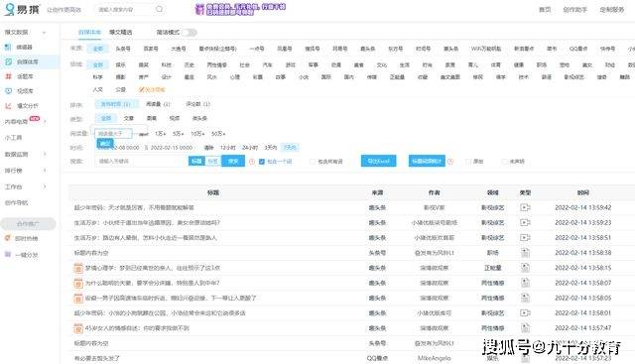Click the 导出Excel button

(379, 161)
